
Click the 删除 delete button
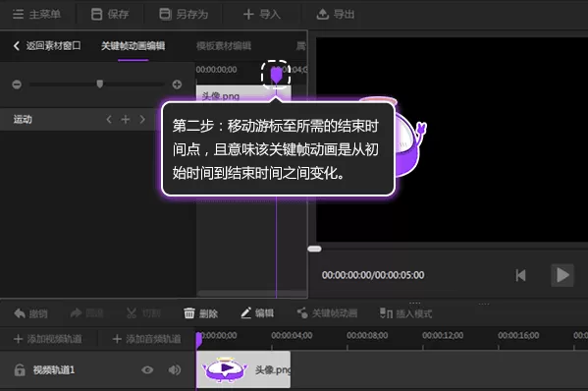pyautogui.click(x=200, y=313)
